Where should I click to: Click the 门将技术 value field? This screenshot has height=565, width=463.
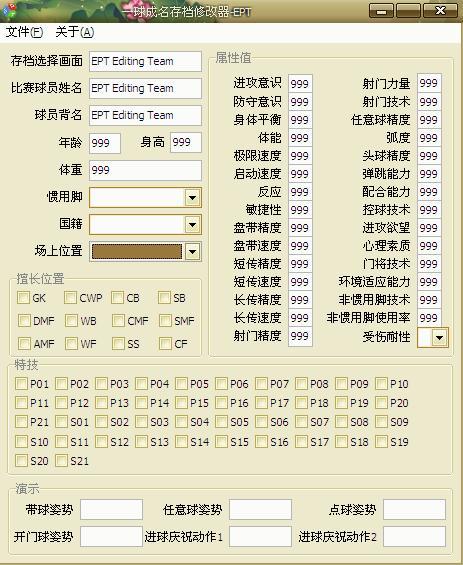(429, 264)
